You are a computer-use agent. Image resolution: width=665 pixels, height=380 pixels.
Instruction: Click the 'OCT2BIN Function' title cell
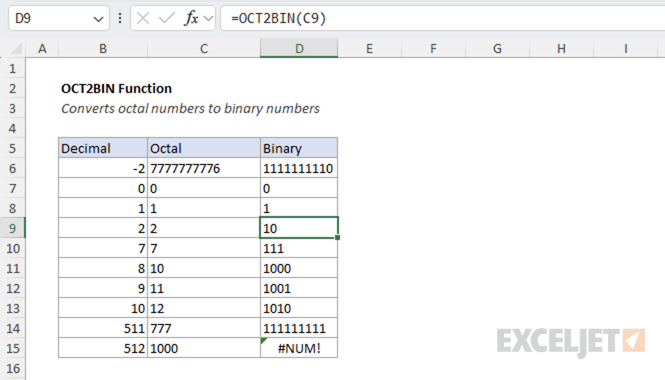116,88
